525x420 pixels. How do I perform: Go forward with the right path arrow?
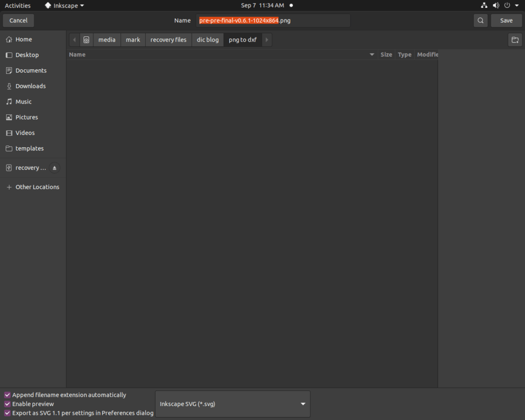click(x=267, y=40)
